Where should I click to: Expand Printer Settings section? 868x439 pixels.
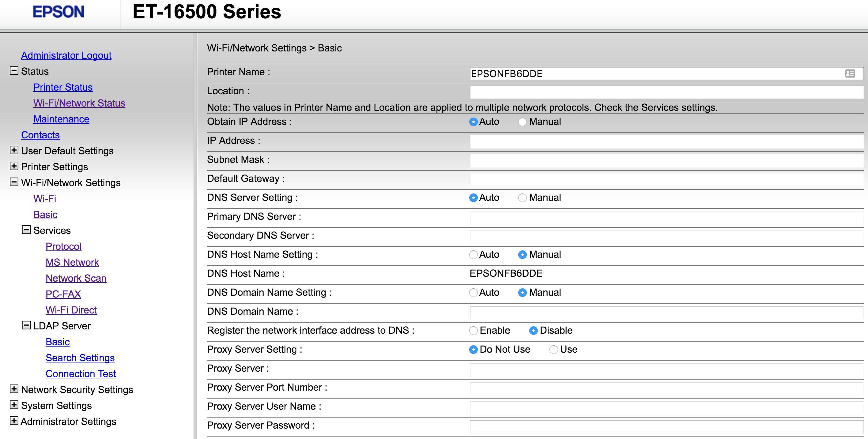(x=14, y=166)
